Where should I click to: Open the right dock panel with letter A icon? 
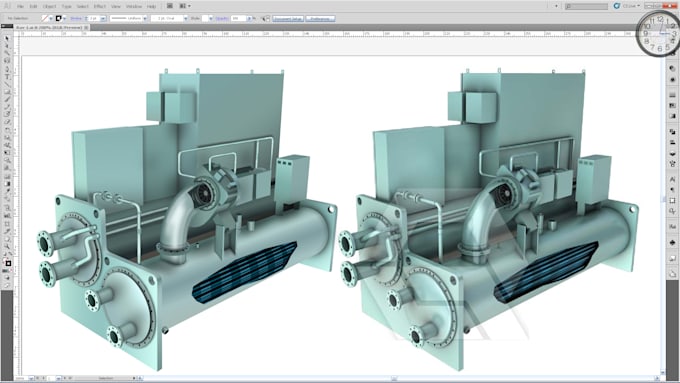click(x=672, y=179)
